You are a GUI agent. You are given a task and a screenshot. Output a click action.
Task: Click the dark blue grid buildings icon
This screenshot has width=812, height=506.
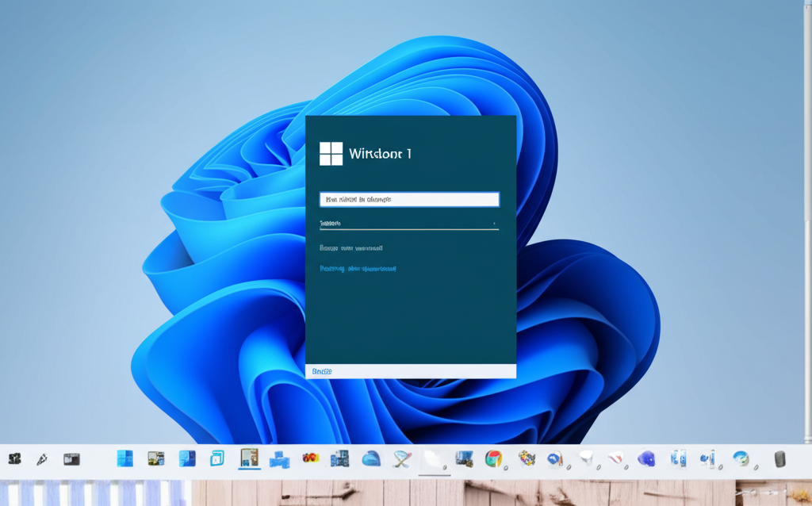coord(339,458)
